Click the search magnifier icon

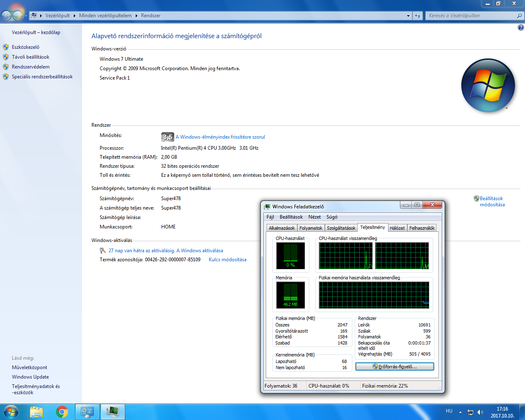(x=520, y=16)
